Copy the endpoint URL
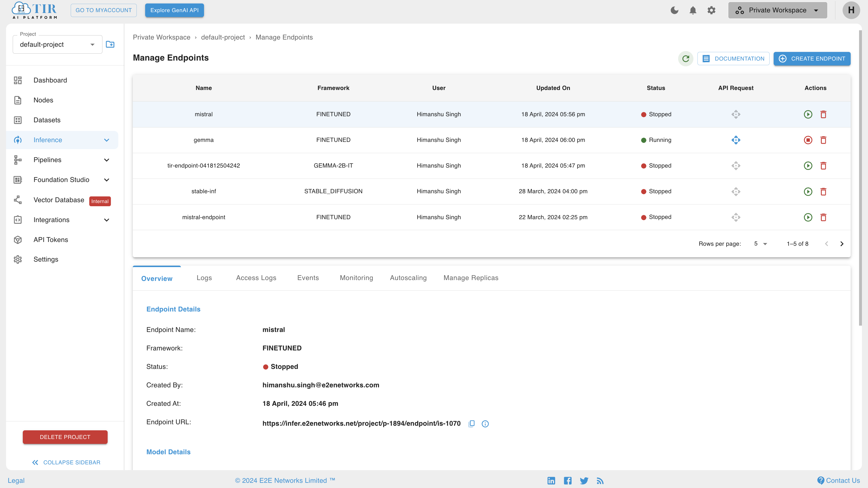 (x=472, y=424)
